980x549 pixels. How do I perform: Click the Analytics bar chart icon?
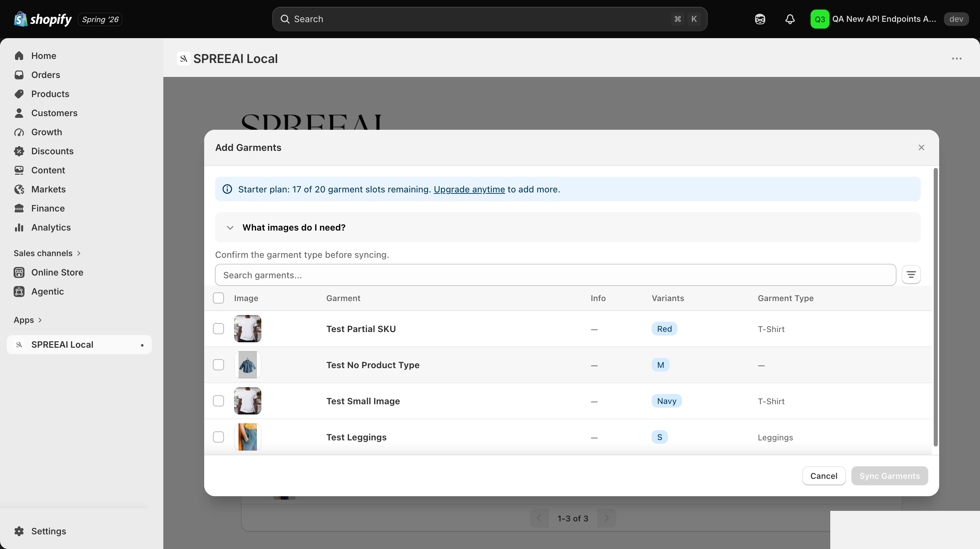[x=19, y=227]
